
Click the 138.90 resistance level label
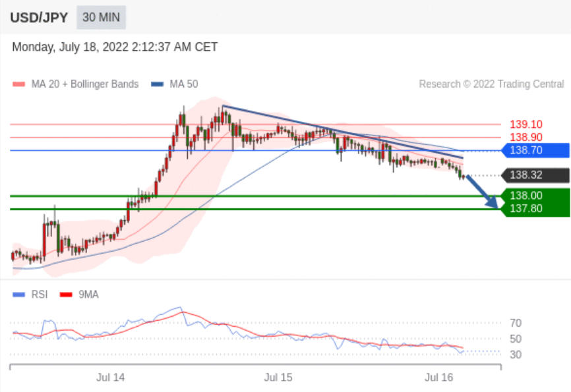pyautogui.click(x=526, y=137)
